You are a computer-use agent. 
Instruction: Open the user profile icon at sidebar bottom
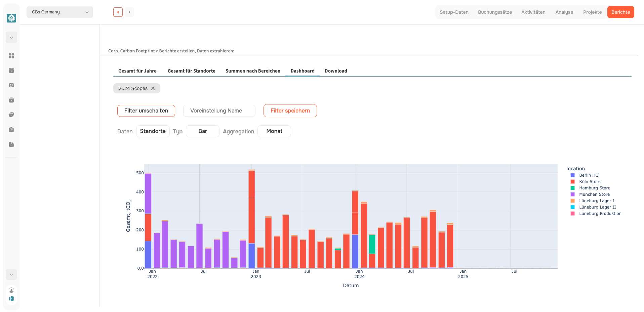[x=11, y=290]
